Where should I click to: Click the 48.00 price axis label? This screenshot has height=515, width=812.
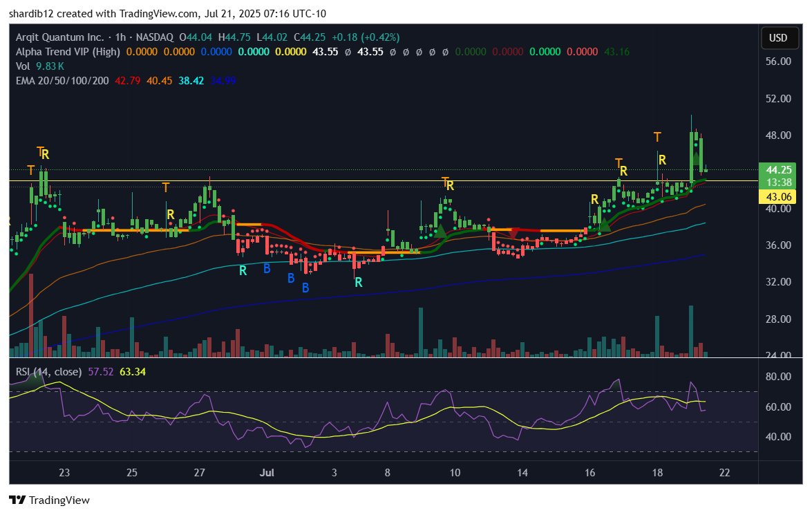click(778, 135)
